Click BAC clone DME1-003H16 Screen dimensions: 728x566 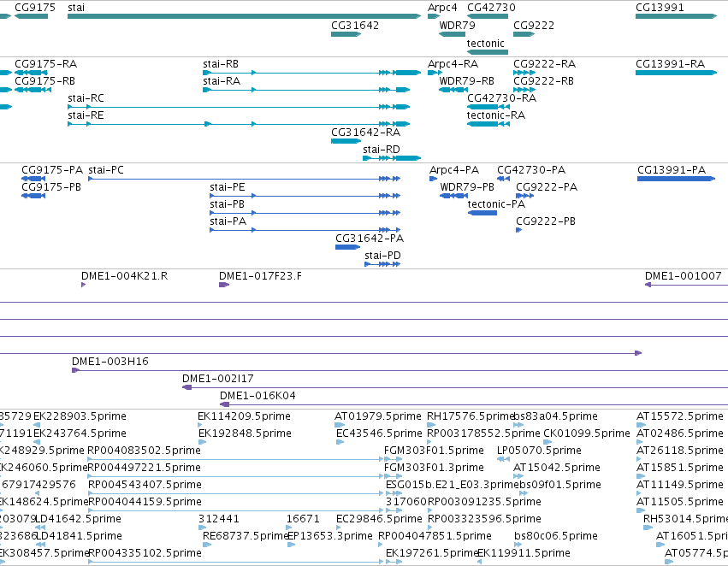110,362
